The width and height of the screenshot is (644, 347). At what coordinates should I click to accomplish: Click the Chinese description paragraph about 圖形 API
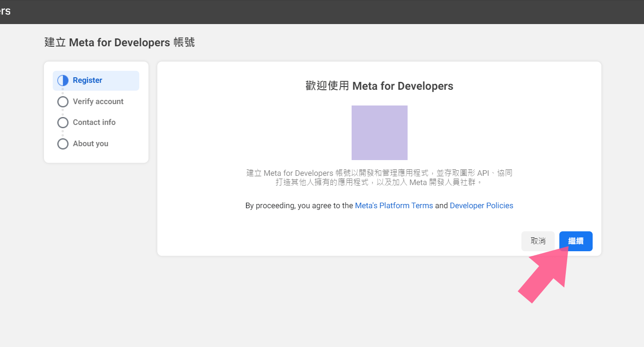[379, 178]
